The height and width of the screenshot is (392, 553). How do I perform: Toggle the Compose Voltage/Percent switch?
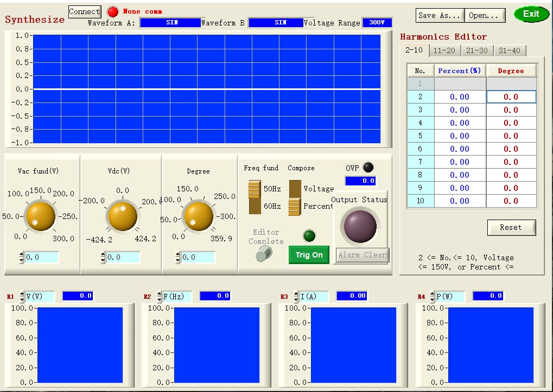(x=295, y=197)
